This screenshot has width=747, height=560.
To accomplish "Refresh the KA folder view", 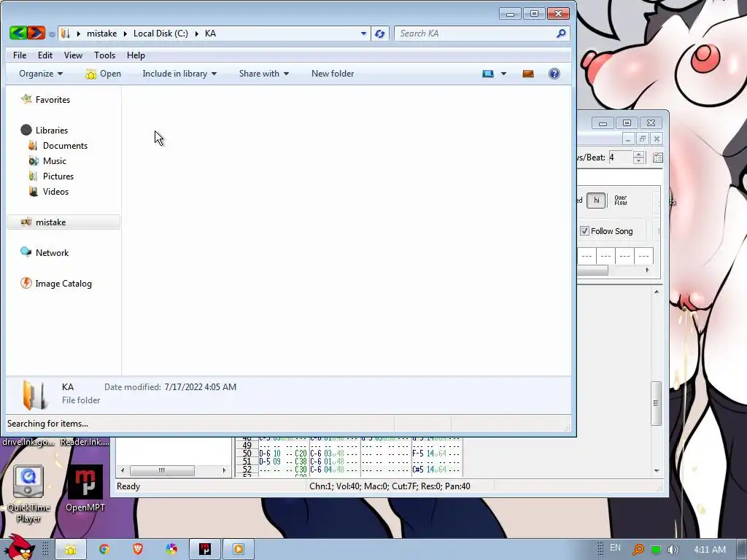I will 379,34.
